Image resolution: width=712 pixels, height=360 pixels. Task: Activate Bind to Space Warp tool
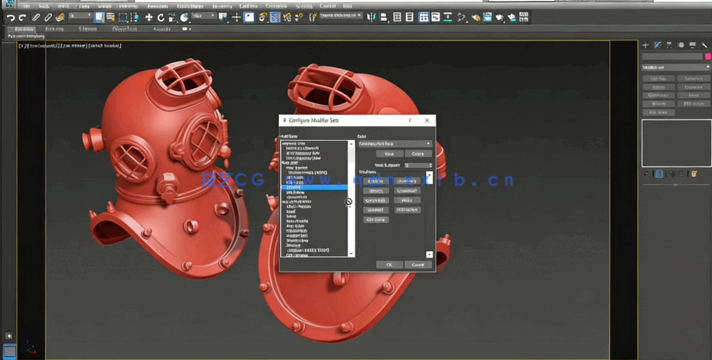pos(60,18)
